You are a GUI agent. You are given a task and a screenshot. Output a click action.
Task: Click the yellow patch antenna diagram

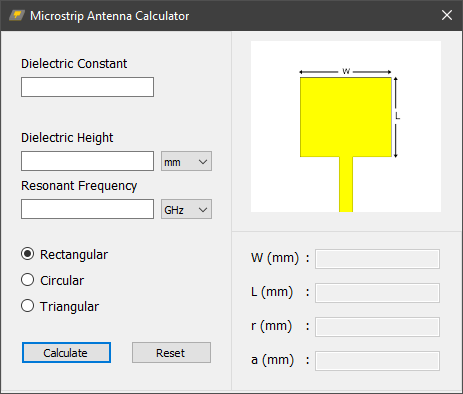(x=346, y=117)
